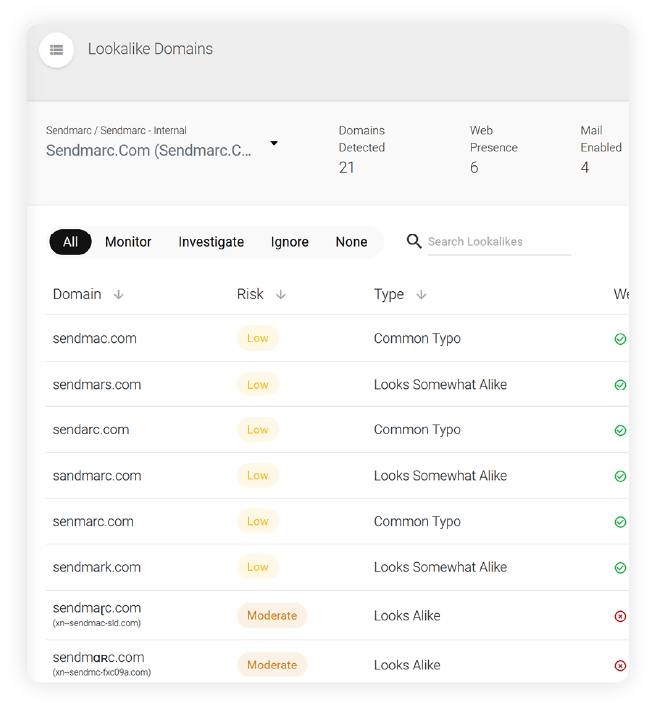This screenshot has width=656, height=707.
Task: Click red cross icon in xn--sendmc-fxc09a.com row
Action: tap(620, 666)
